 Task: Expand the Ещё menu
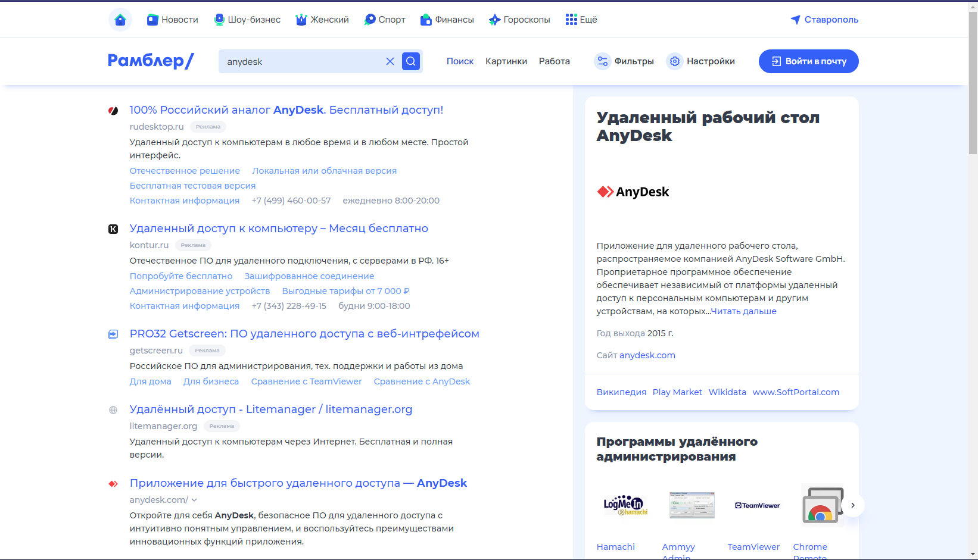581,20
